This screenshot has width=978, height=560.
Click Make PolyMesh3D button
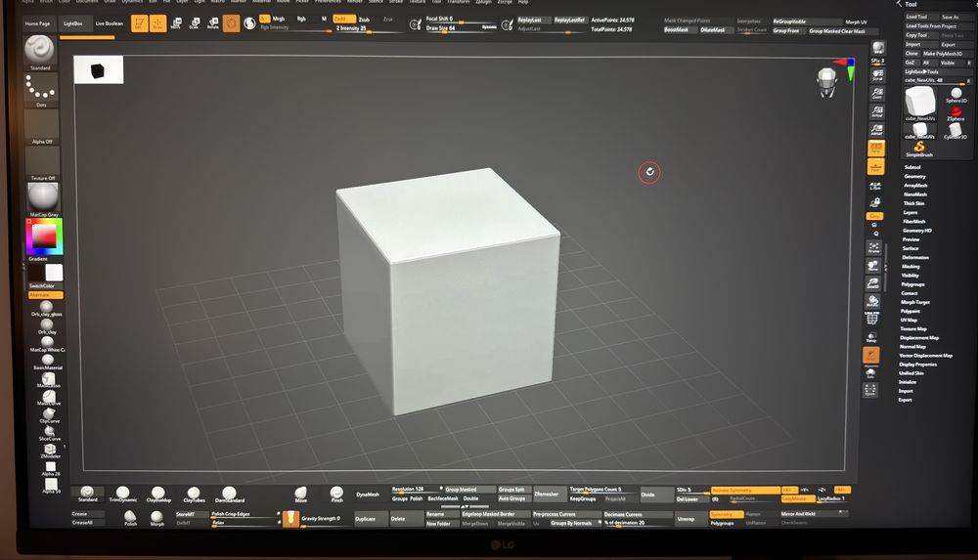click(946, 54)
